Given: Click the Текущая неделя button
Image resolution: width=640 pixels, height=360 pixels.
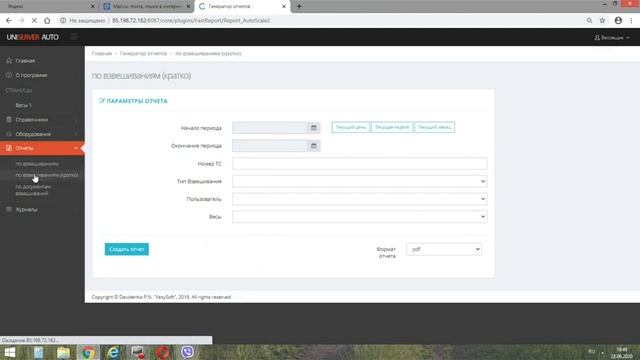Looking at the screenshot, I should [392, 127].
